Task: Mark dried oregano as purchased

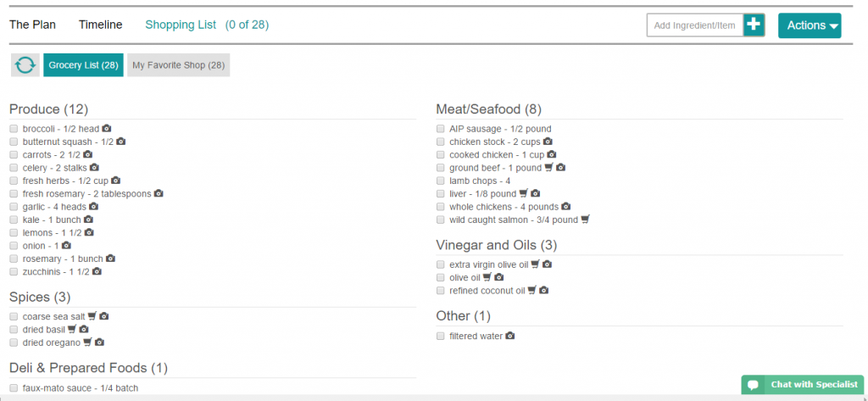Action: coord(14,343)
